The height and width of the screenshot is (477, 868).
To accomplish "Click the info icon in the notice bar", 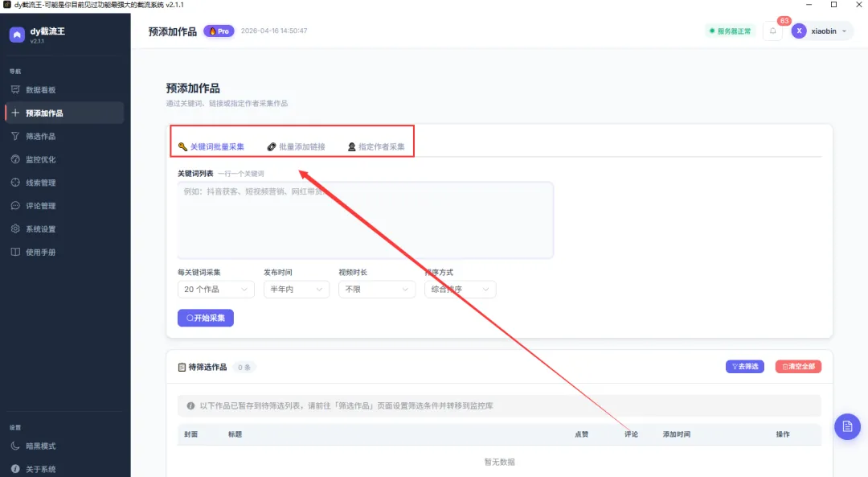I will coord(190,406).
